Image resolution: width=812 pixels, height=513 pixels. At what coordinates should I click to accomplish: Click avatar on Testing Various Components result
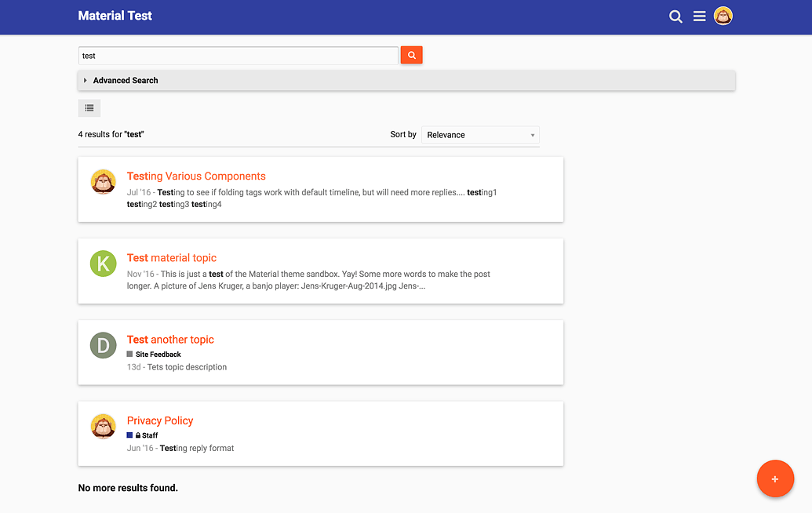point(104,182)
